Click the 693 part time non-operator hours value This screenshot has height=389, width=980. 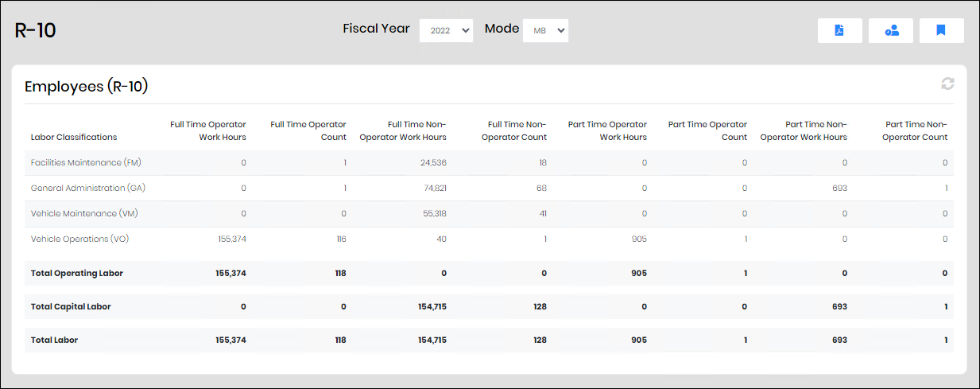[x=839, y=188]
